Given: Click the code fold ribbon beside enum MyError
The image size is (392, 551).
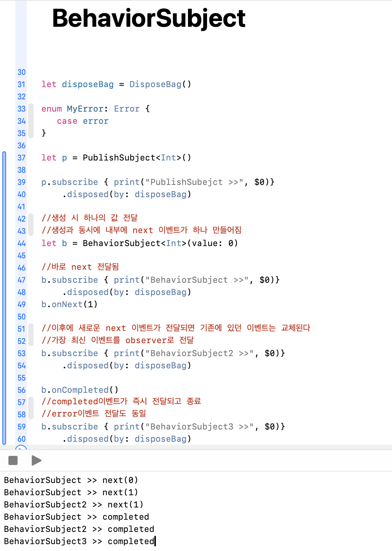Looking at the screenshot, I should (x=31, y=121).
